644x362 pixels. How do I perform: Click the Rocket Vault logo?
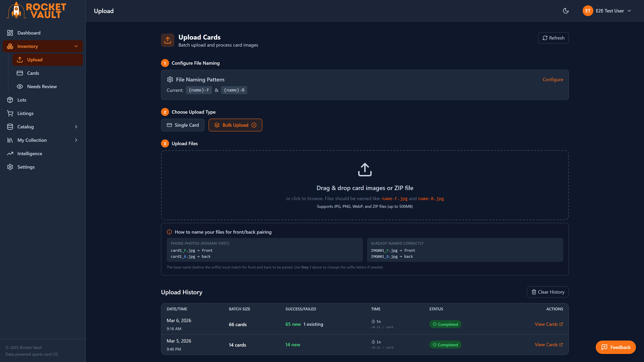click(x=37, y=11)
